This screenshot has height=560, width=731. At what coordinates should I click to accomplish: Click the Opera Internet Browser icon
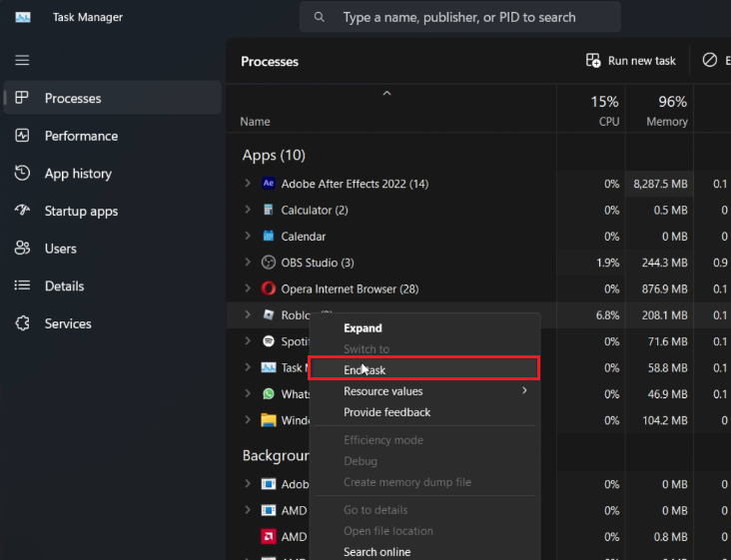[269, 288]
